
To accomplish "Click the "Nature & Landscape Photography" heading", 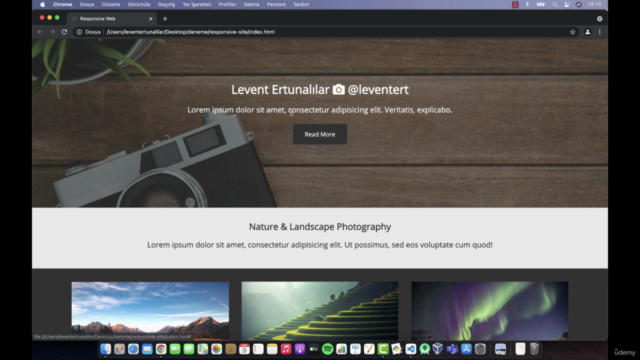I will 320,227.
